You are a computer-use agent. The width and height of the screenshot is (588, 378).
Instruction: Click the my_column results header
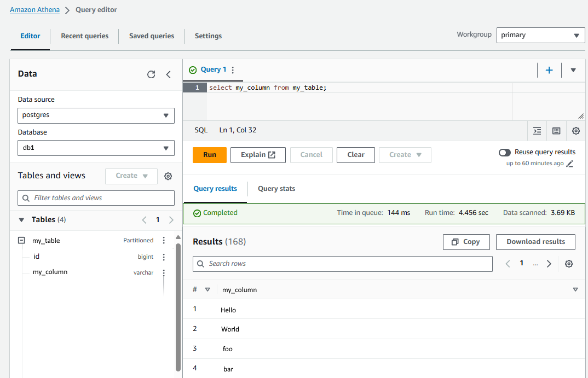pyautogui.click(x=239, y=290)
